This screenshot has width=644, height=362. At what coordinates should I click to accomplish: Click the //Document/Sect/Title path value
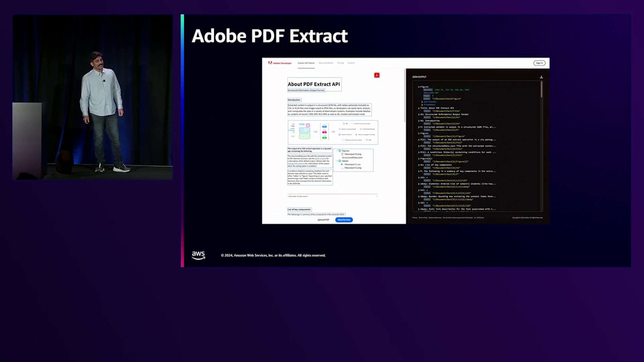tap(447, 111)
